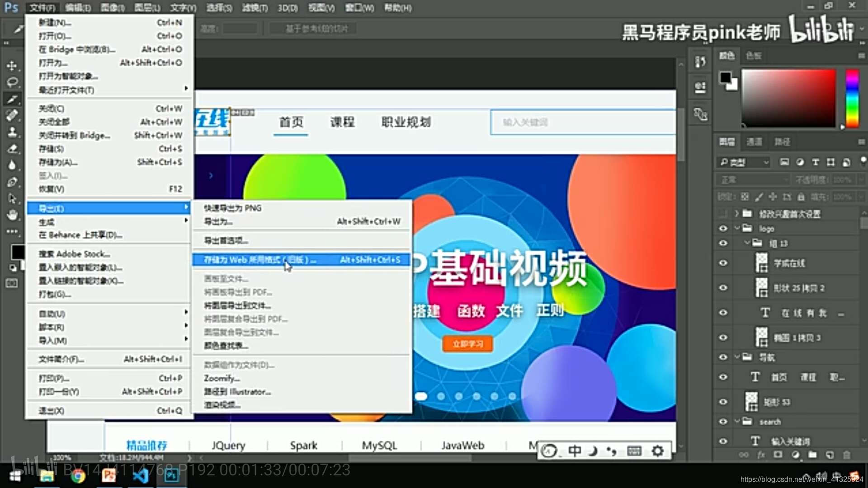
Task: Select the Lasso tool
Action: [x=12, y=82]
